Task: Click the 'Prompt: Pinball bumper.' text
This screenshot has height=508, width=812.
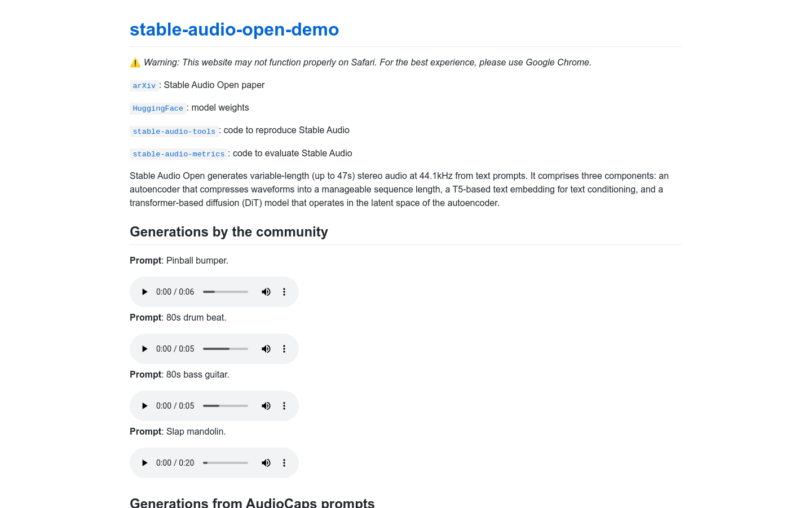Action: 179,261
